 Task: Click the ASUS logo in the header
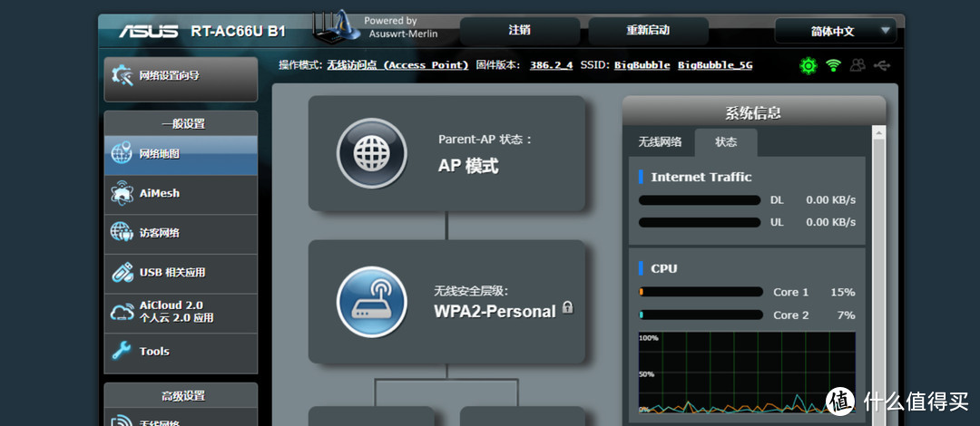[x=149, y=31]
